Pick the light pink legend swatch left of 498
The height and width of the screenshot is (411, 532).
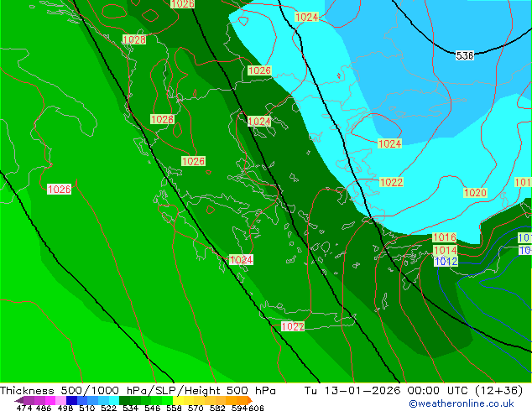tap(60, 400)
